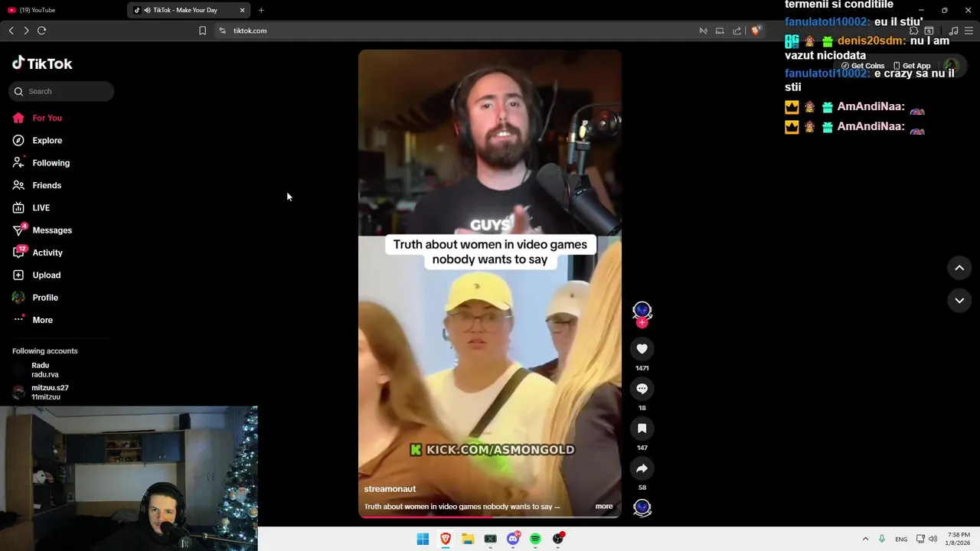This screenshot has height=551, width=980.
Task: Follow creator via red plus button
Action: (642, 323)
